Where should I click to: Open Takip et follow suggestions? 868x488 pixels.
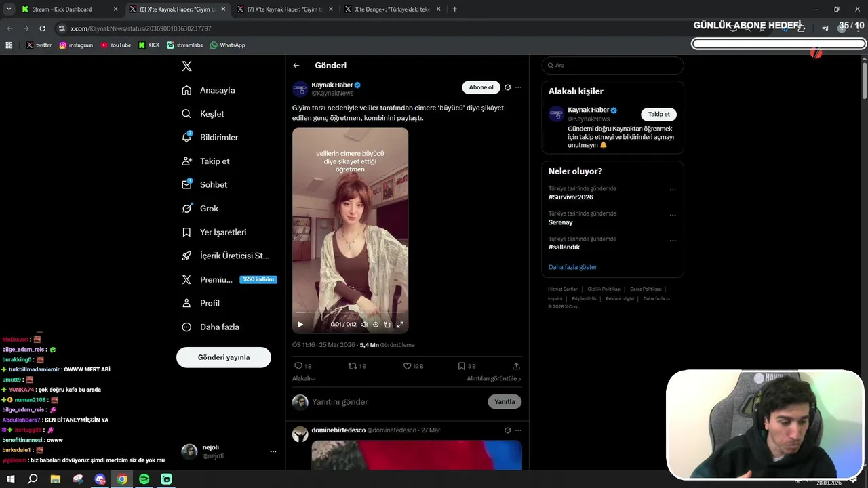(x=206, y=161)
